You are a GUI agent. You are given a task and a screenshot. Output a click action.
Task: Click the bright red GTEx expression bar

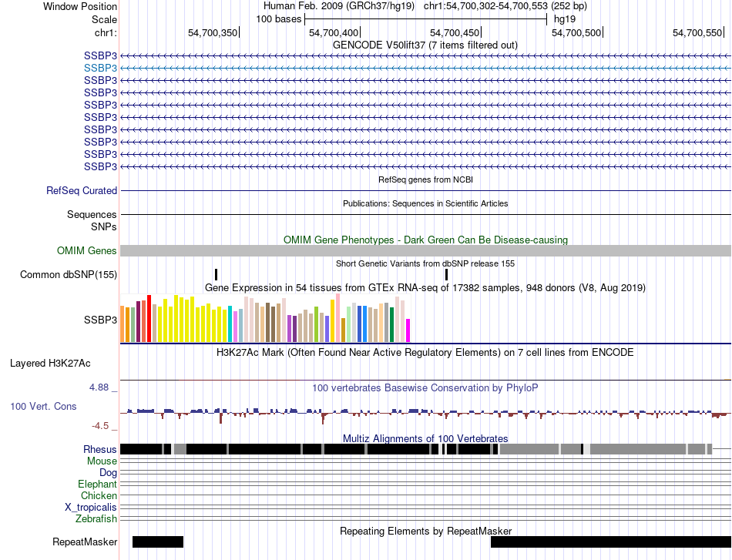point(149,319)
